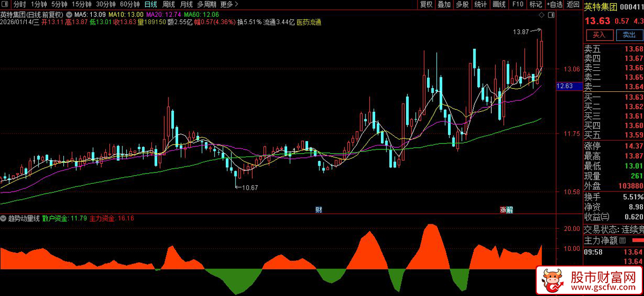The width and height of the screenshot is (644, 296).
Task: Toggle 复权 price adjustment
Action: click(426, 4)
